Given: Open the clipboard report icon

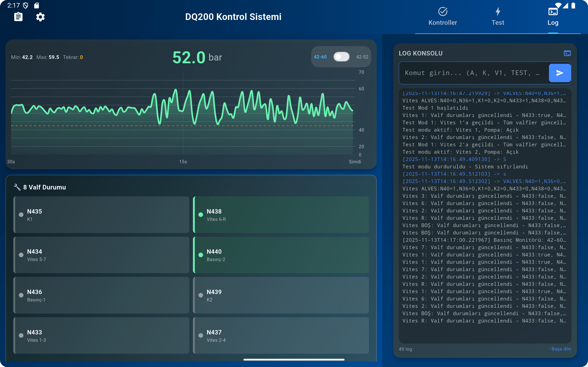Looking at the screenshot, I should click(18, 17).
